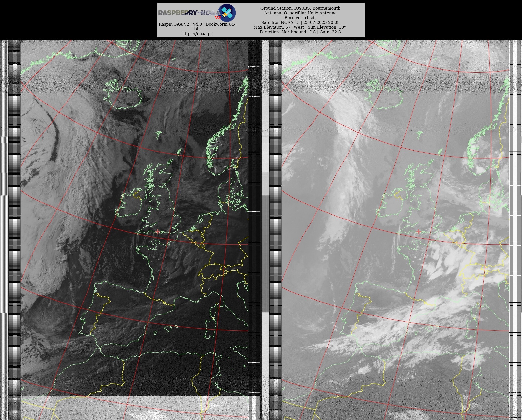
Task: Click 'Direction: Northbound | LC | Gain: 32.8' line
Action: pos(300,32)
